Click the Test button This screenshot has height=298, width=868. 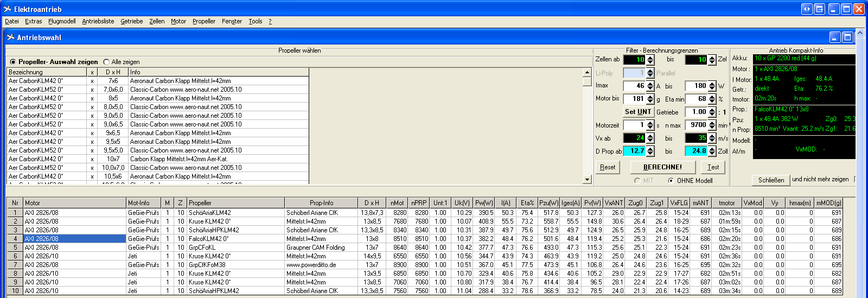pos(713,167)
